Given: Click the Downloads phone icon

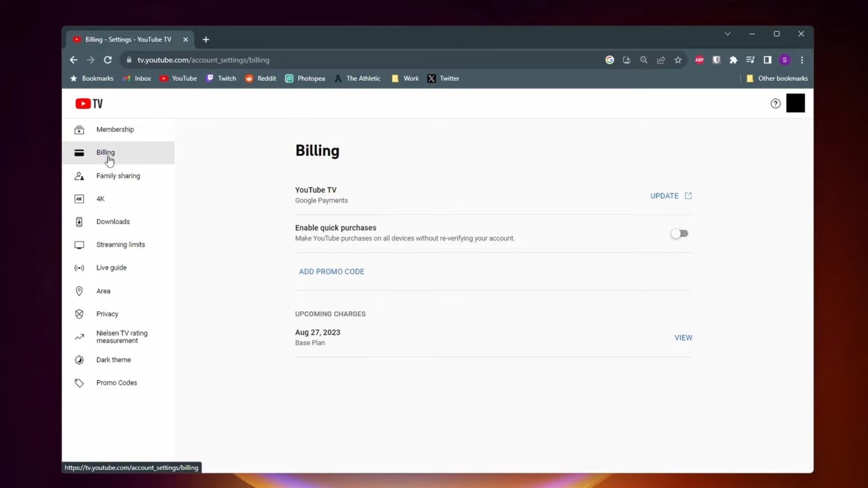Looking at the screenshot, I should [x=79, y=221].
